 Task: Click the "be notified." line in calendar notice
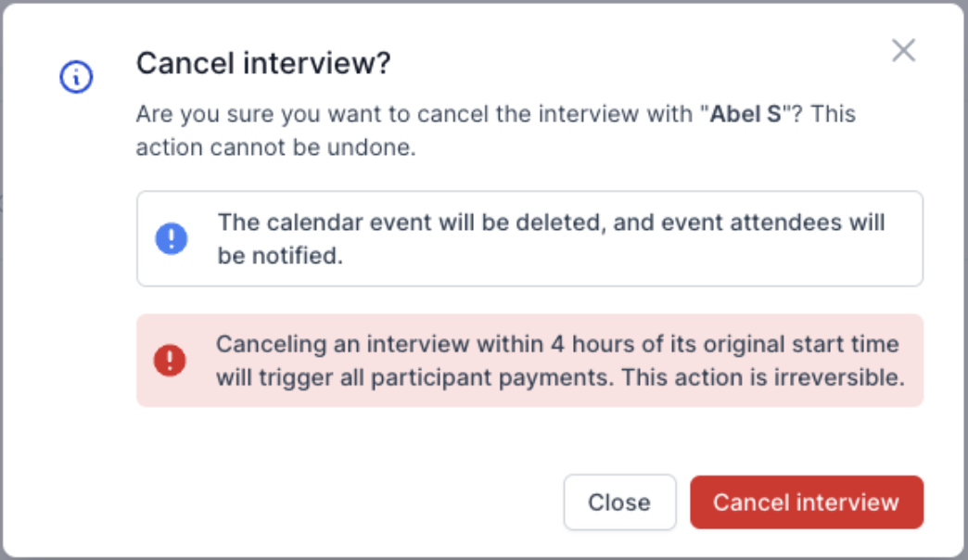click(280, 255)
